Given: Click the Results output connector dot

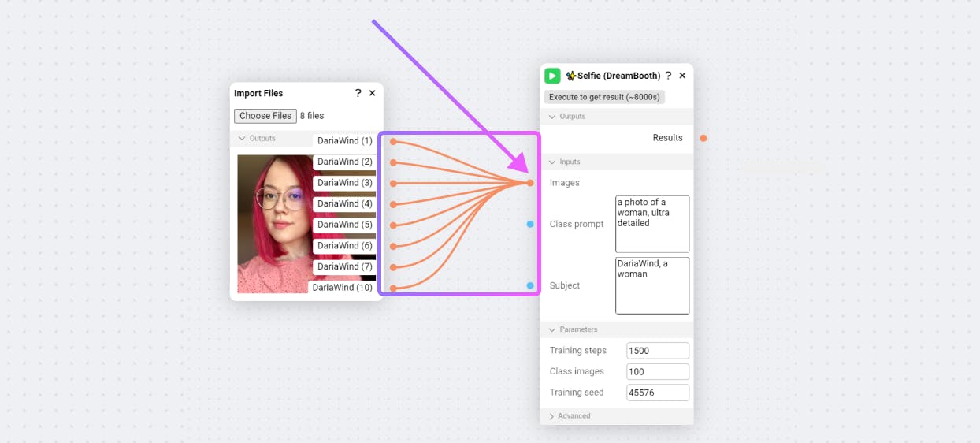Looking at the screenshot, I should pos(703,138).
